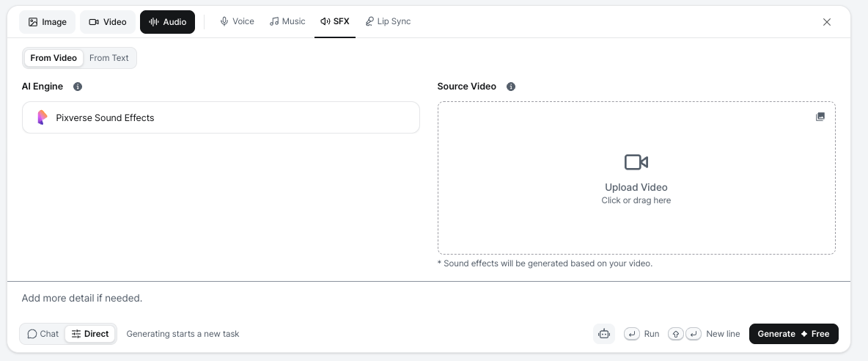Click the Upload Video camera icon
The width and height of the screenshot is (868, 361).
636,162
